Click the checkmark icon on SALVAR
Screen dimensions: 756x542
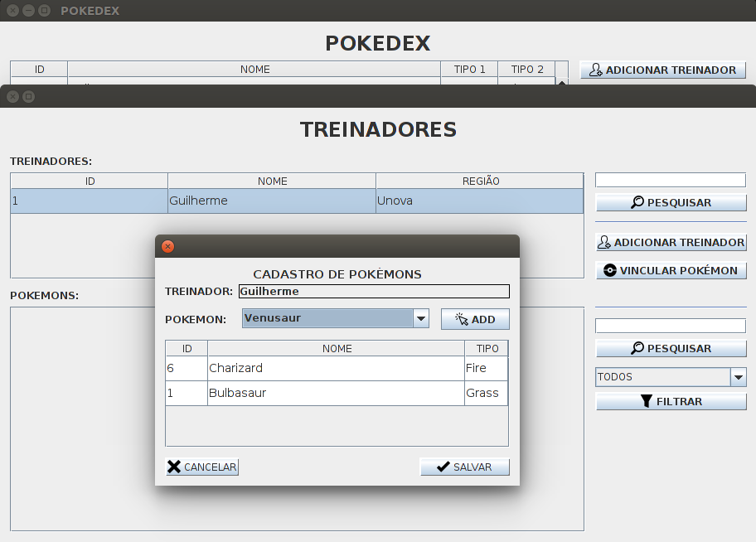point(442,467)
